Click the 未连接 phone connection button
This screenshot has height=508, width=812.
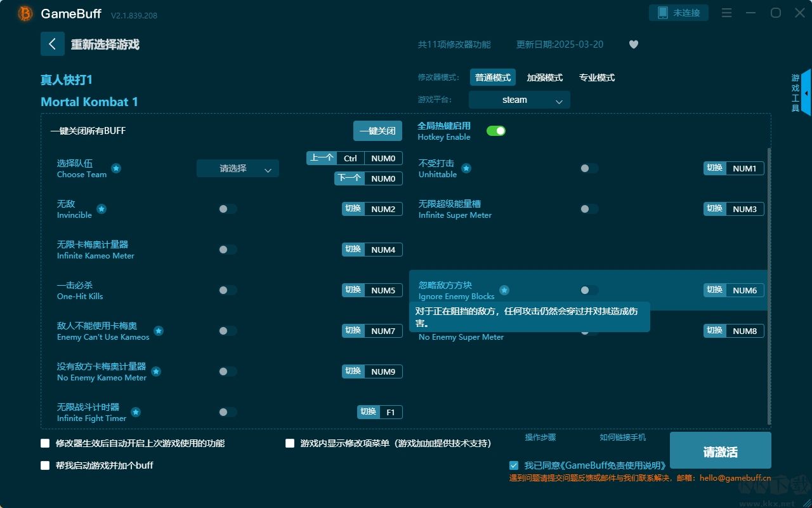coord(678,12)
